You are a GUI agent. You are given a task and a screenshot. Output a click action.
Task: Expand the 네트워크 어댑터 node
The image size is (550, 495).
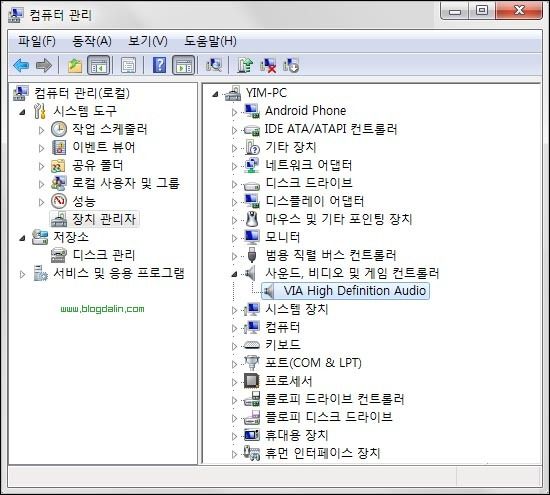pos(234,166)
